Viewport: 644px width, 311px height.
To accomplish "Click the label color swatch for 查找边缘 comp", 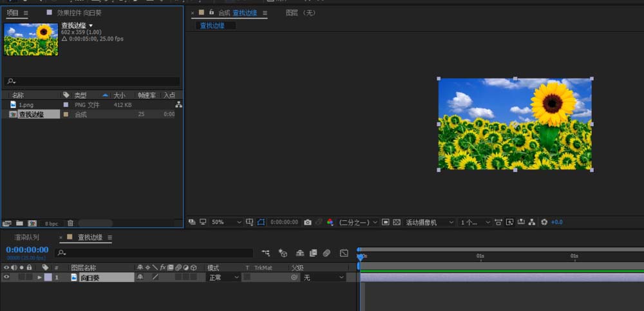I will coord(66,114).
